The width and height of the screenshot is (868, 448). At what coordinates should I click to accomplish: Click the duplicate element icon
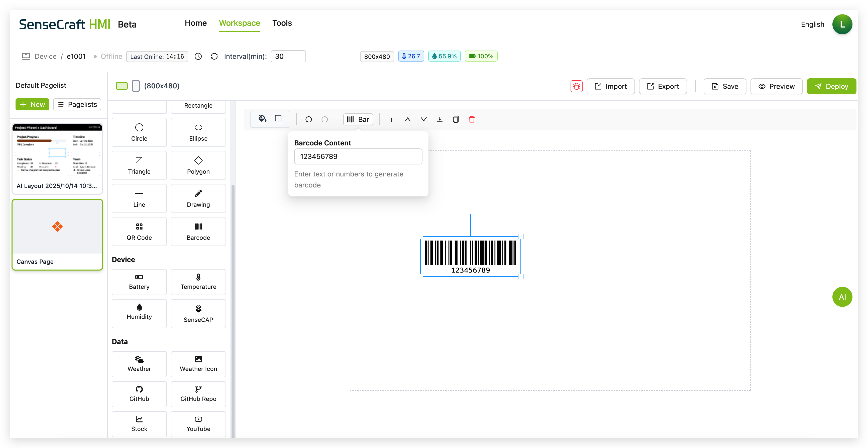pos(456,119)
